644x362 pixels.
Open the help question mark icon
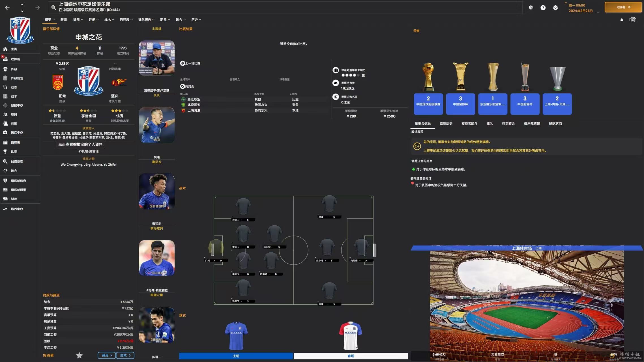[543, 8]
